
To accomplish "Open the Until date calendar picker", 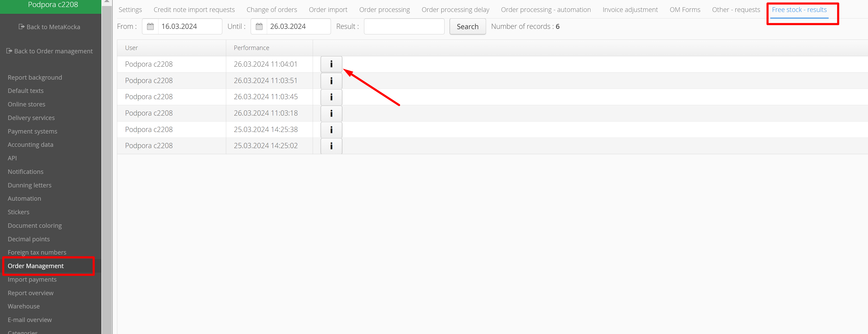I will click(259, 26).
